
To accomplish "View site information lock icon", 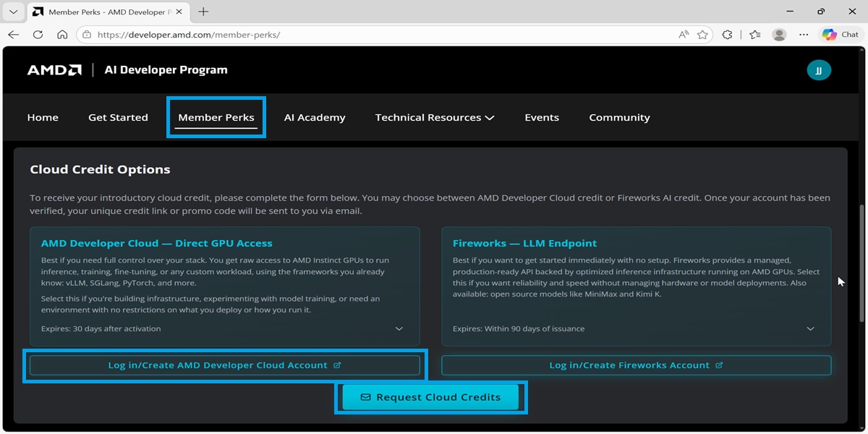I will [88, 34].
